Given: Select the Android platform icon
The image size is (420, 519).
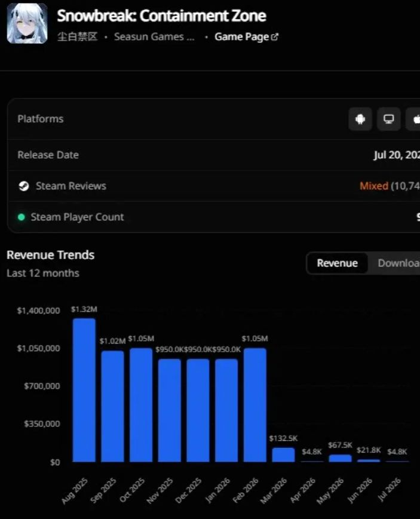Looking at the screenshot, I should click(360, 119).
